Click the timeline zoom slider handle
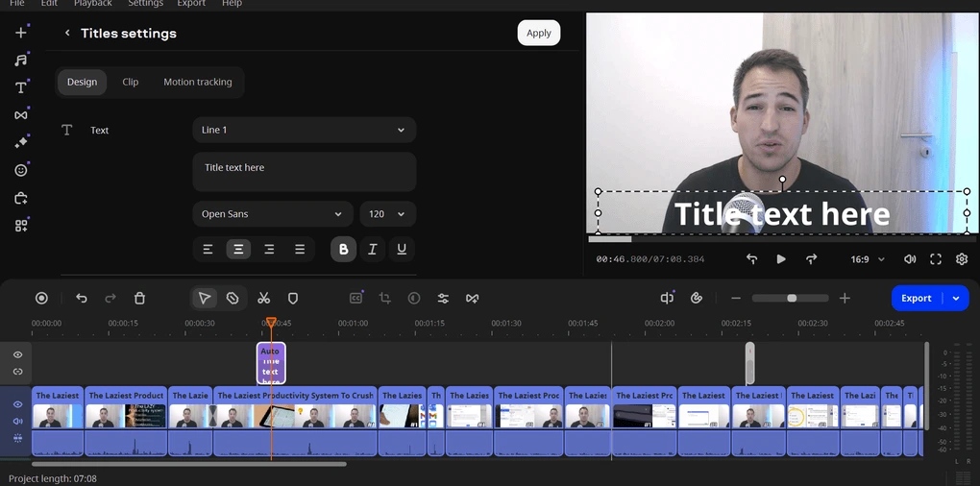This screenshot has width=980, height=486. click(x=792, y=298)
